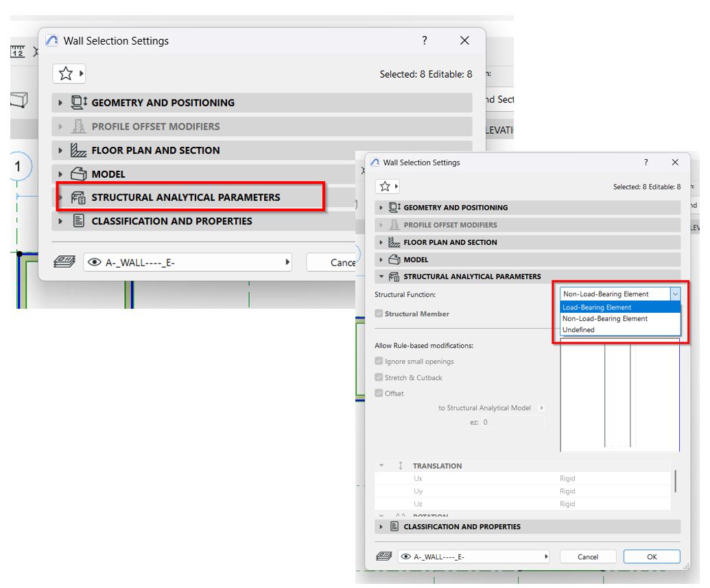Expand the Structural Analytical Parameters panel in the back dialog
This screenshot has width=710, height=588.
click(x=61, y=198)
